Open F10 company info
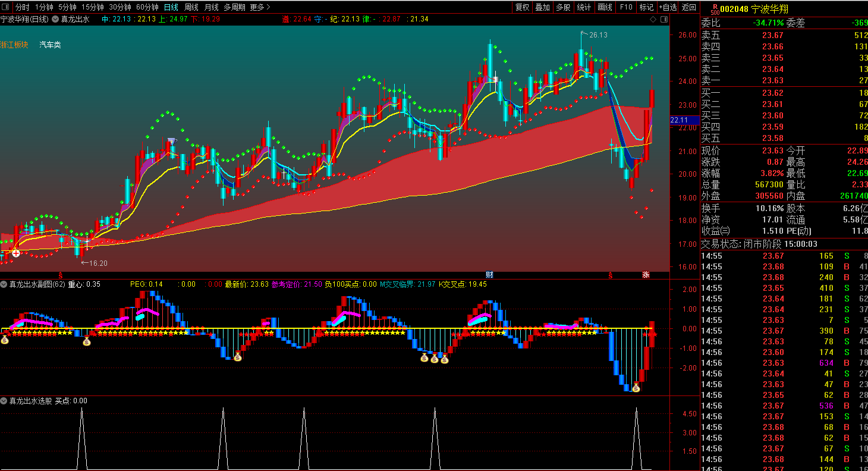868x471 pixels. pyautogui.click(x=625, y=7)
